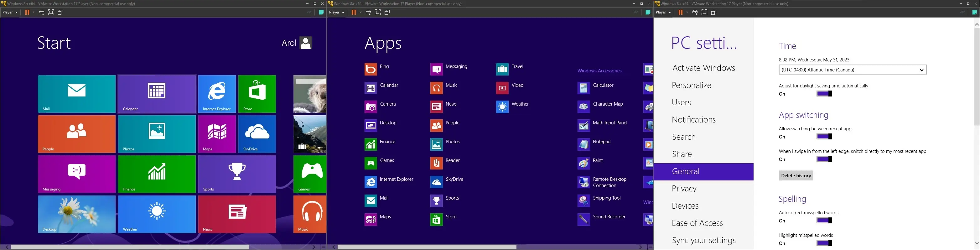Open the Mail tile on Start screen
Viewport: 980px width, 250px height.
click(76, 94)
